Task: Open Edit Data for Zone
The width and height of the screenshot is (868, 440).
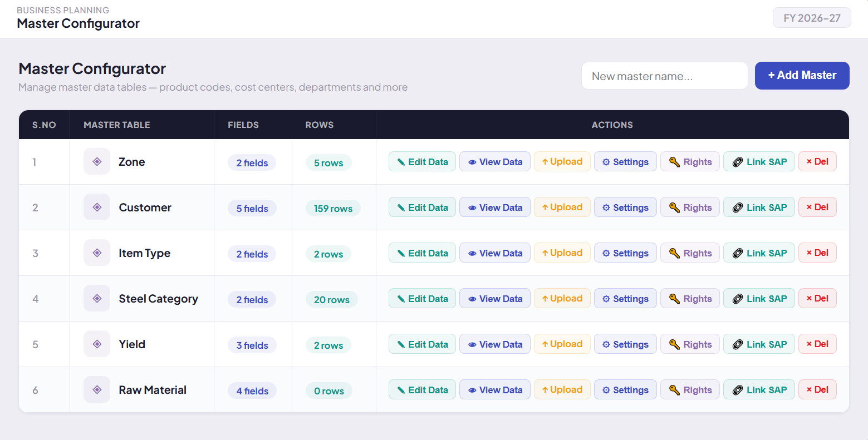Action: tap(422, 162)
